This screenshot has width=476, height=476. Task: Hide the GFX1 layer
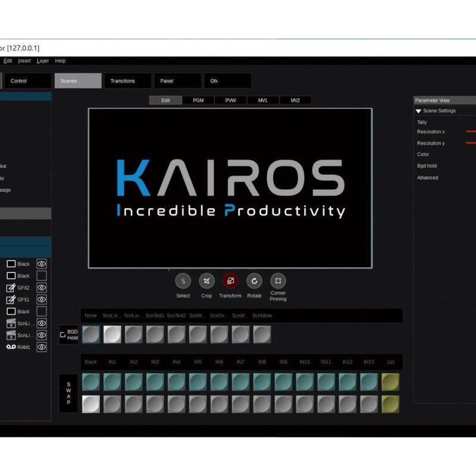[42, 300]
